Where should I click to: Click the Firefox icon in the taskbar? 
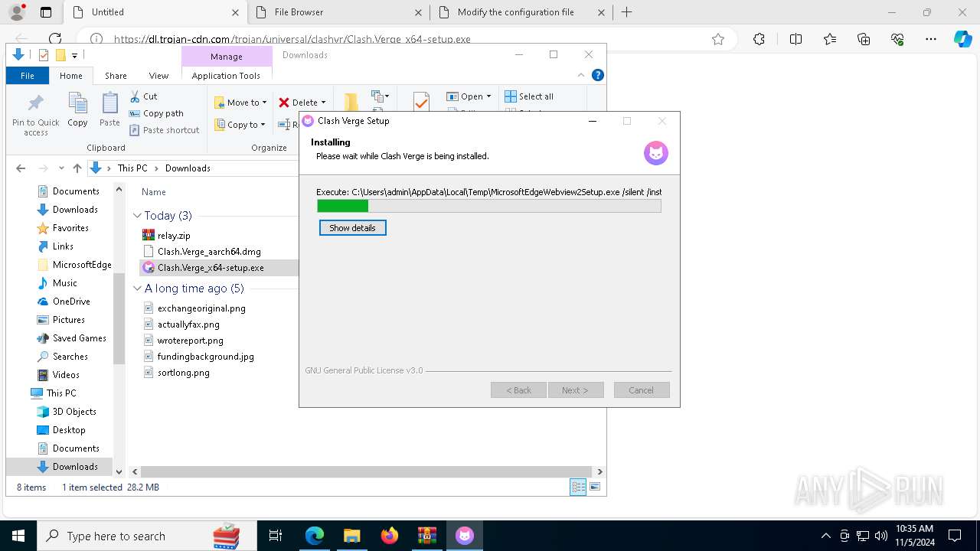390,536
